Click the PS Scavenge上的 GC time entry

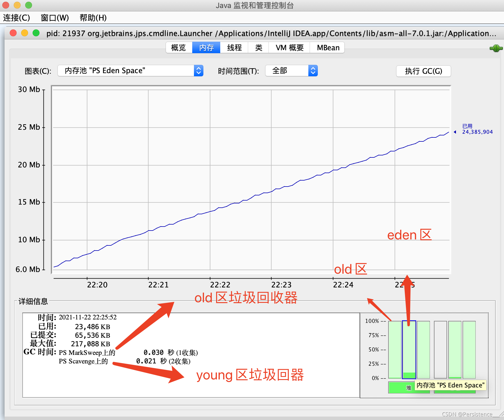tap(84, 361)
